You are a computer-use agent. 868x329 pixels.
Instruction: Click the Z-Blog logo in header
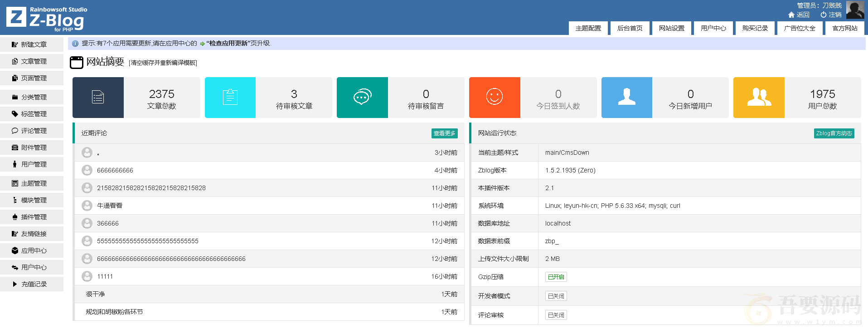tap(46, 19)
